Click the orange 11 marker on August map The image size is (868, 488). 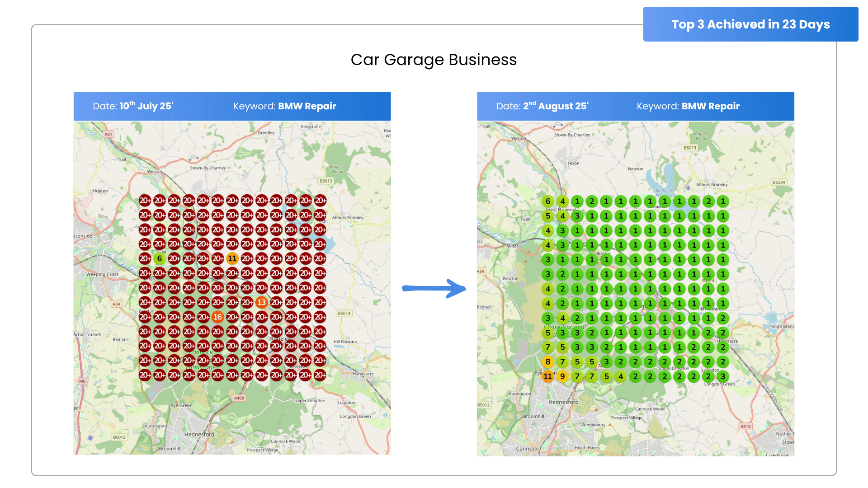[547, 376]
